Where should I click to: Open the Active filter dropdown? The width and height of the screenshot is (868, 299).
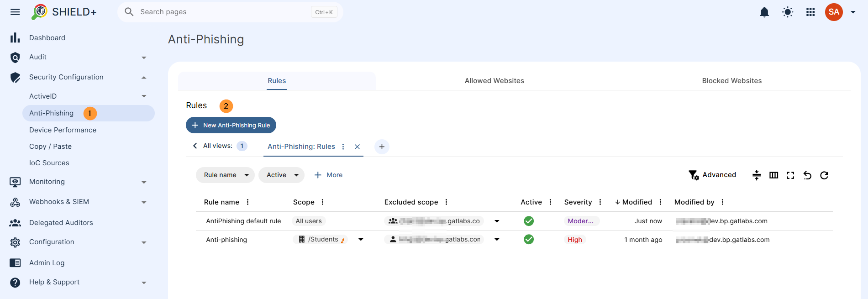pyautogui.click(x=281, y=175)
